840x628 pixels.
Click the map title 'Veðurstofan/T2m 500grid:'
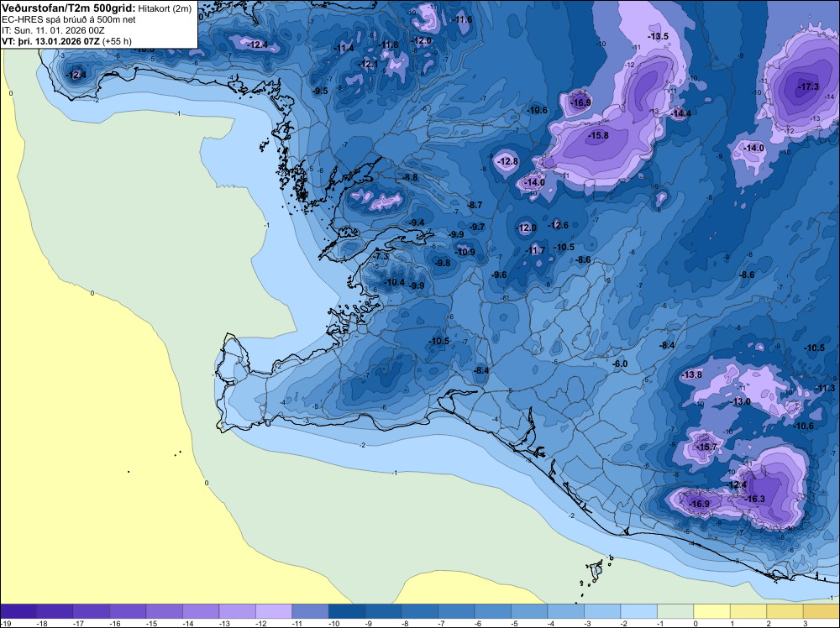[x=69, y=8]
